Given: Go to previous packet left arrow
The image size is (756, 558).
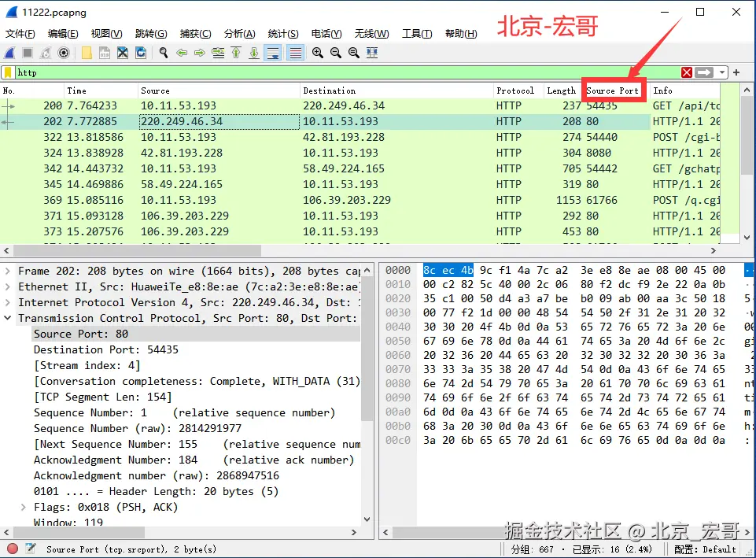Looking at the screenshot, I should [182, 53].
